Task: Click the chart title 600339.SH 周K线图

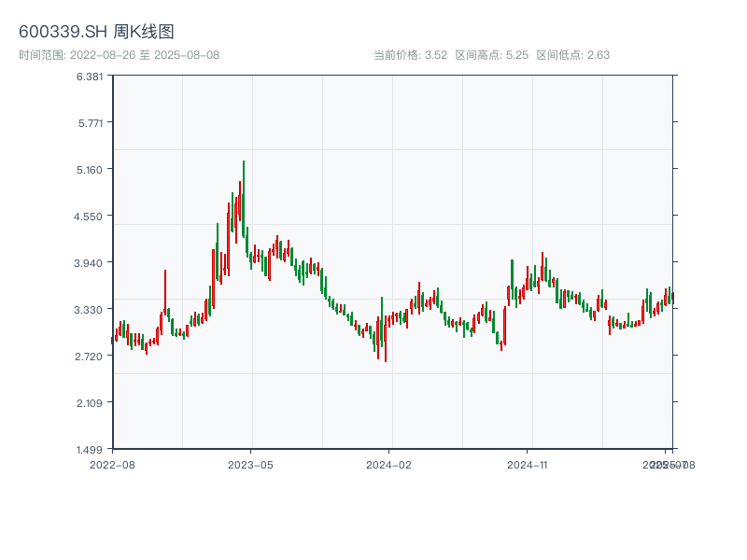Action: pos(96,32)
